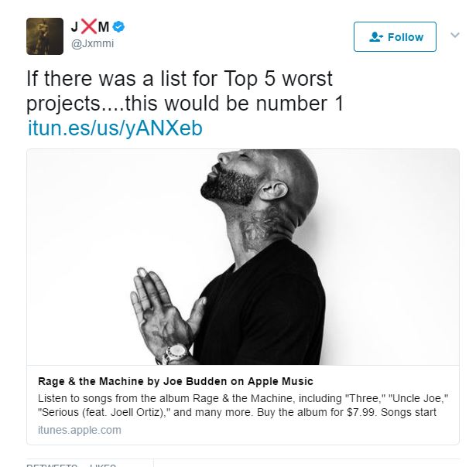View the partially visible Likes count label

pyautogui.click(x=103, y=465)
